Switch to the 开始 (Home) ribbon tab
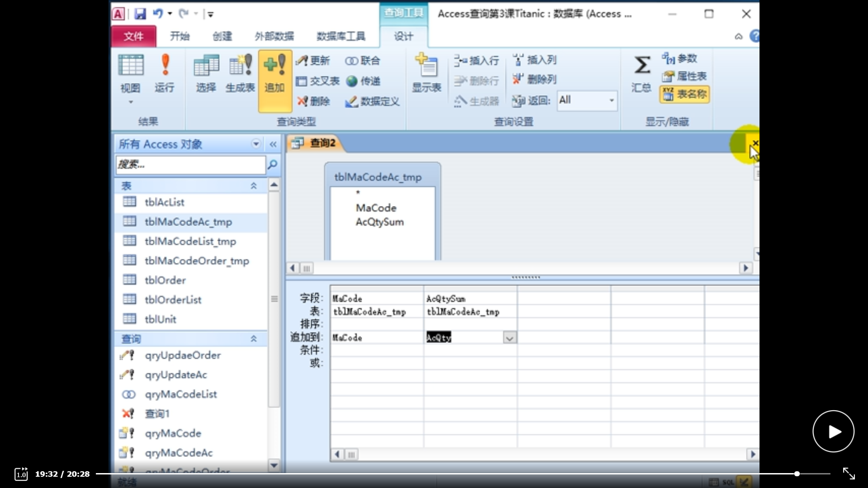The height and width of the screenshot is (488, 868). point(180,36)
